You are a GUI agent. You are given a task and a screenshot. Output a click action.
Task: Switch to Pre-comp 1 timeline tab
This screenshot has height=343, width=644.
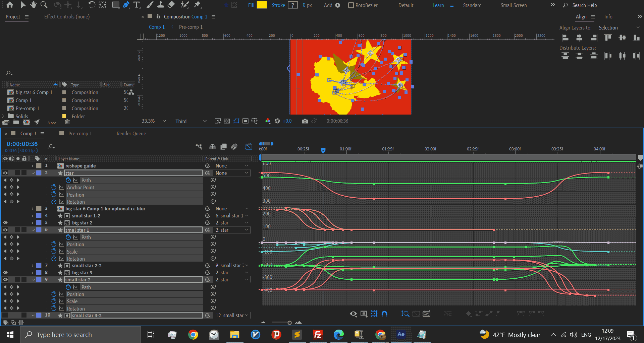80,134
